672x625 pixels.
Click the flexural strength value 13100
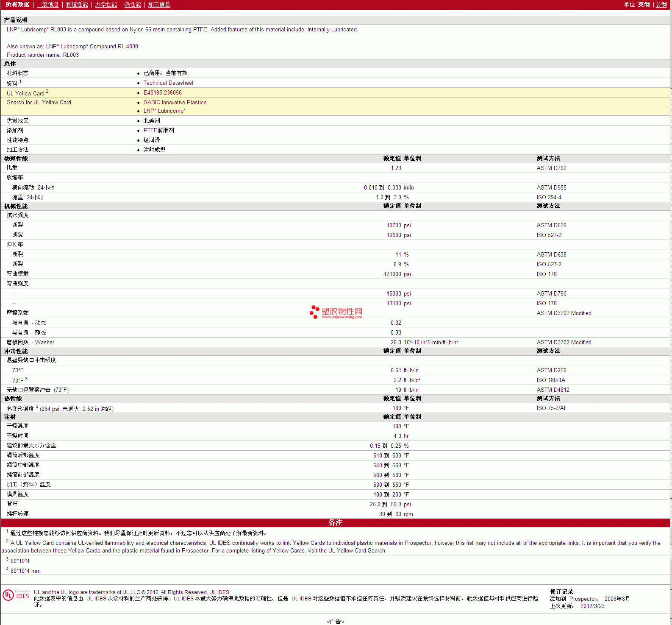pyautogui.click(x=394, y=304)
